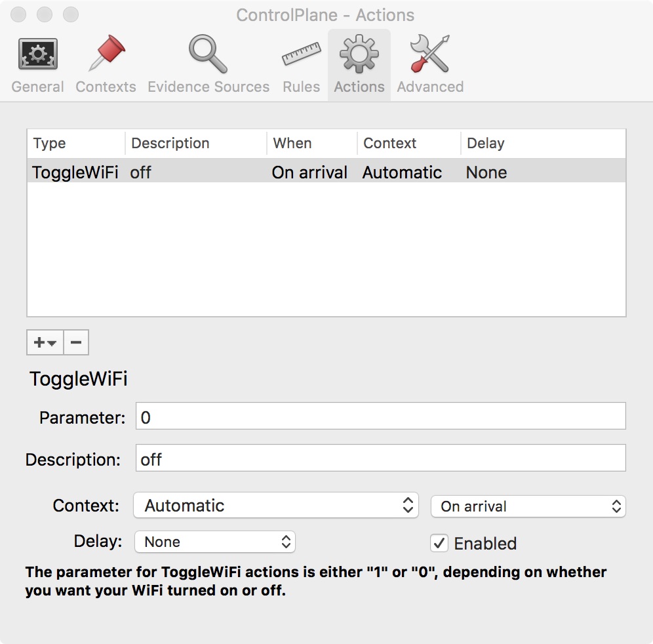This screenshot has width=653, height=644.
Task: Open the Context Automatic dropdown
Action: coord(276,505)
